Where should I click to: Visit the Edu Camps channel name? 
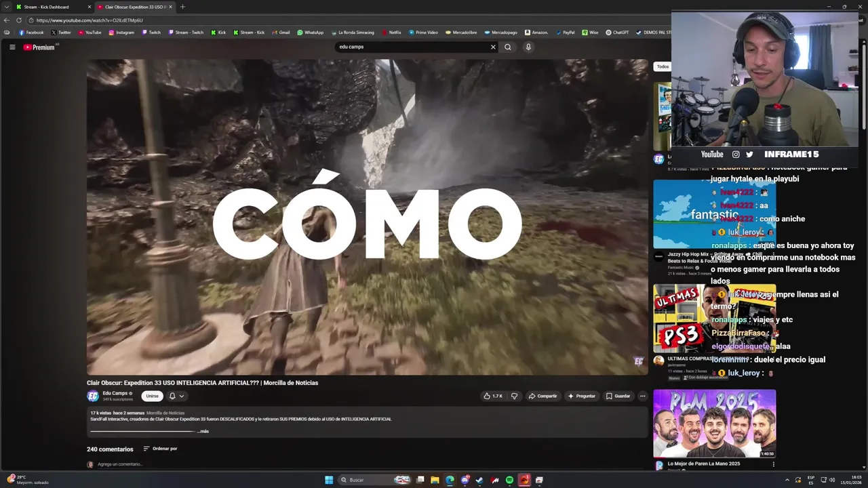[x=115, y=393]
